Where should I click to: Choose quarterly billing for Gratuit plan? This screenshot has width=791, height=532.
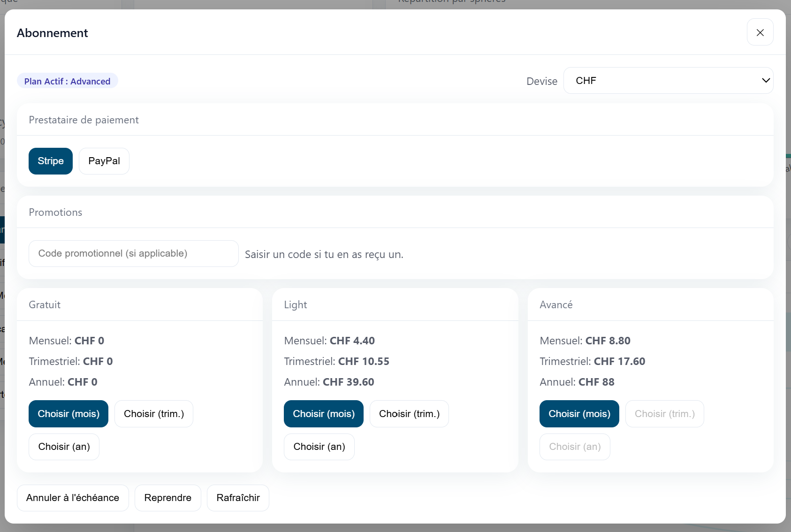point(153,414)
